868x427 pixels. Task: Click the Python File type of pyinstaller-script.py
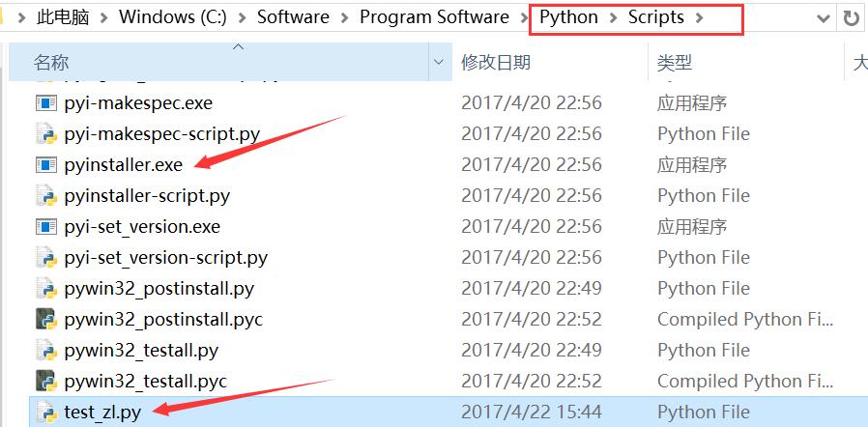[704, 196]
